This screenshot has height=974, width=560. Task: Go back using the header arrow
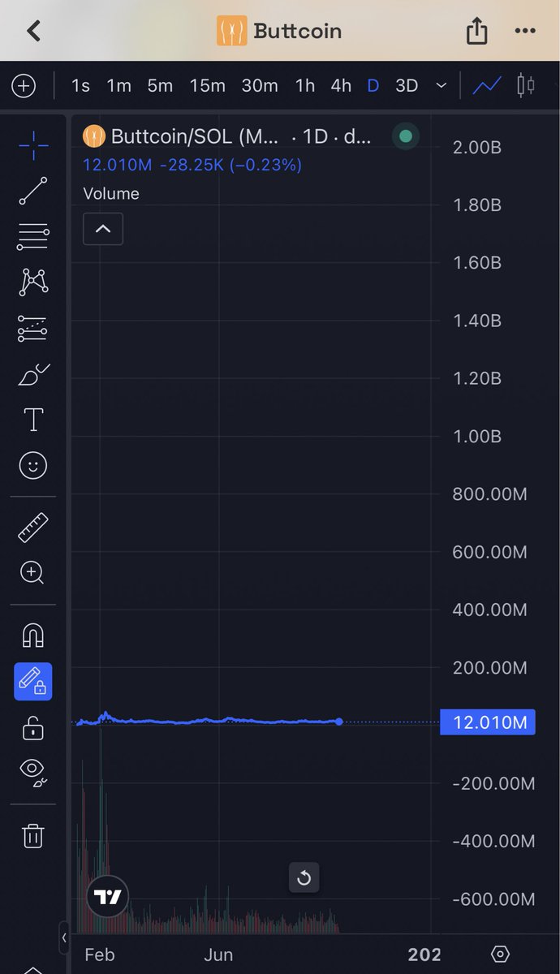coord(33,31)
